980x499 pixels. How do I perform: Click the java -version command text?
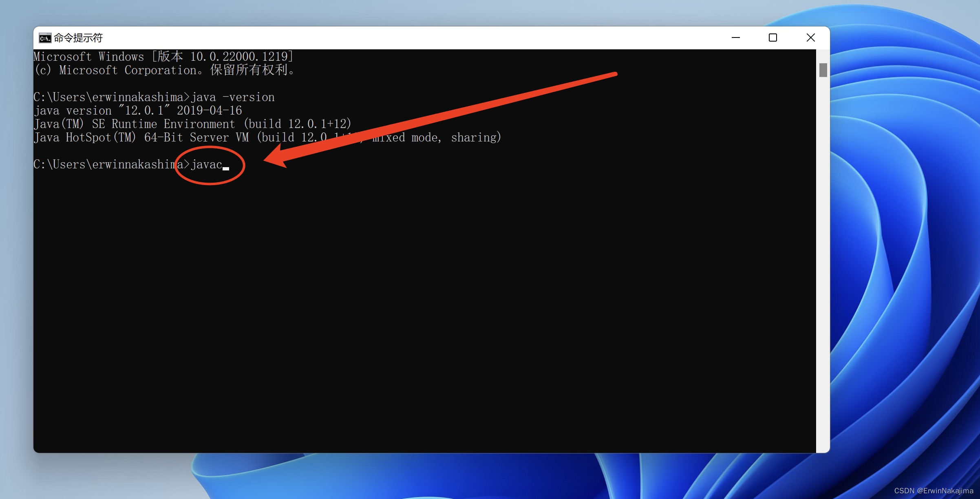tap(232, 97)
